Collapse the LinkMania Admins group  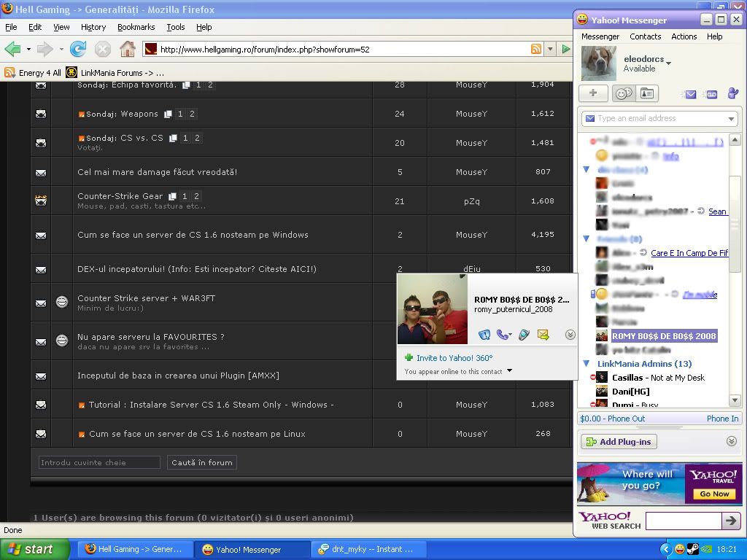tap(587, 363)
